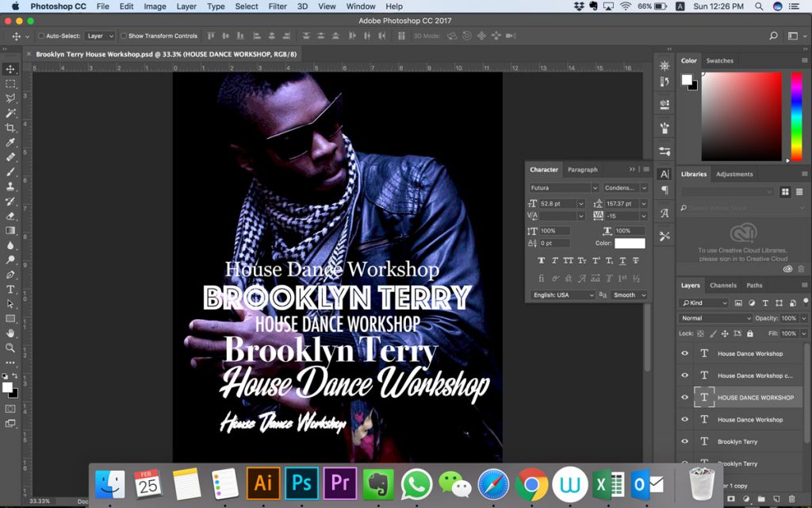
Task: Click the white text Color swatch
Action: (630, 243)
